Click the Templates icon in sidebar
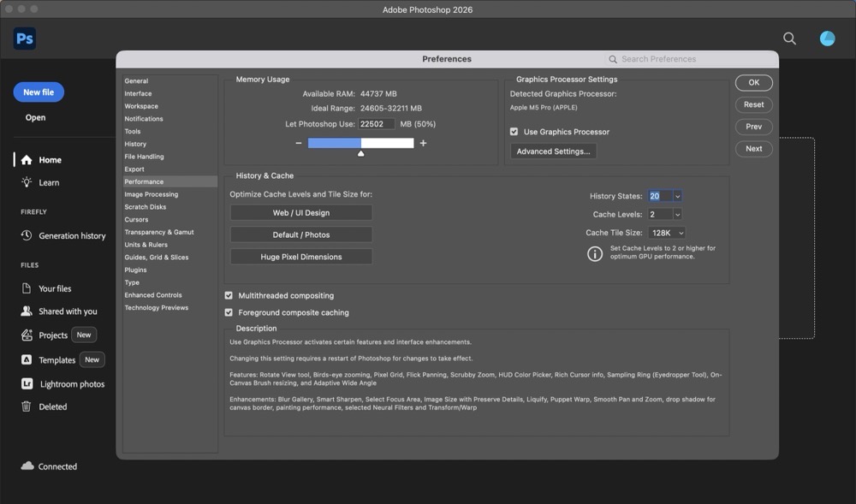Screen dimensions: 856x504 pyautogui.click(x=27, y=359)
